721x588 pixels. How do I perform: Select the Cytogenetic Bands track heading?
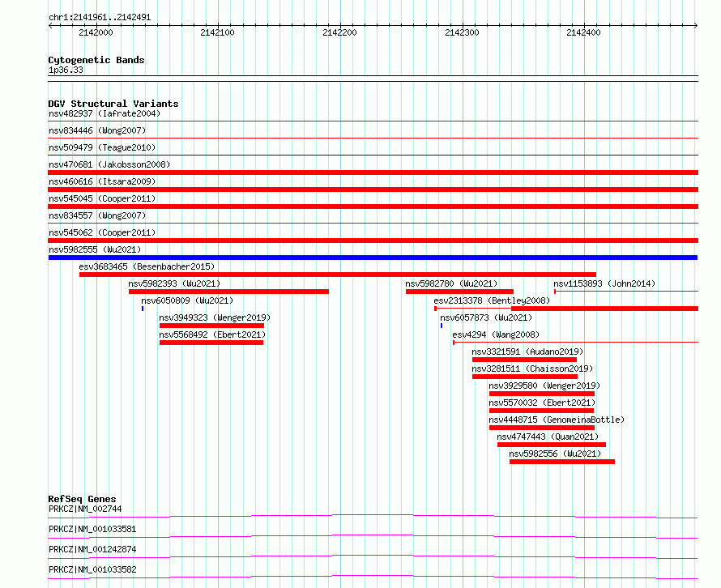point(96,60)
